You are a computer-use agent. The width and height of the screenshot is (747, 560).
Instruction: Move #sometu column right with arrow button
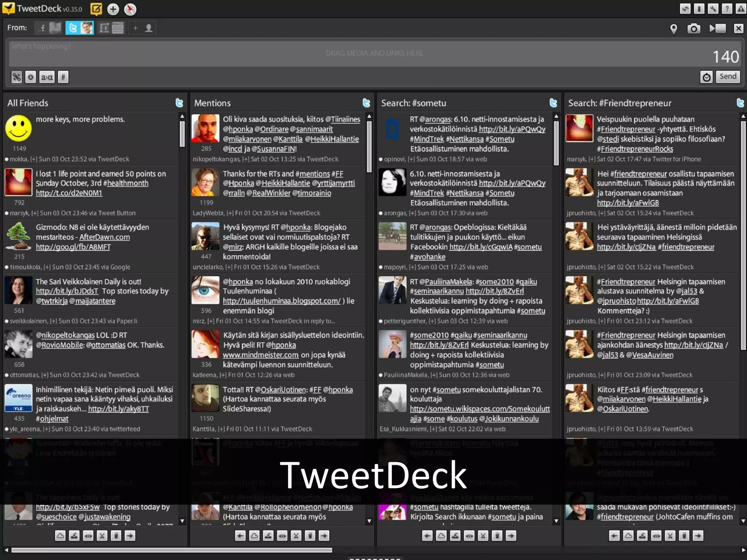[x=511, y=536]
